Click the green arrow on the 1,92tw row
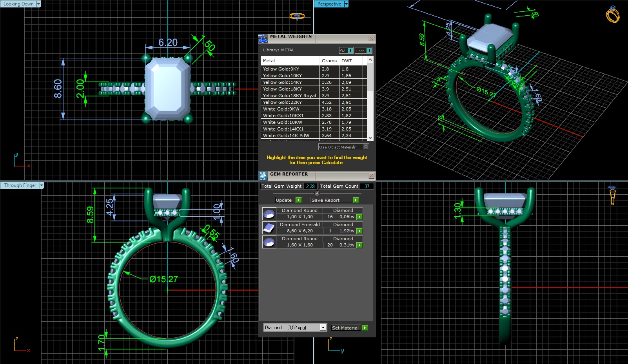628x364 pixels. [x=359, y=231]
